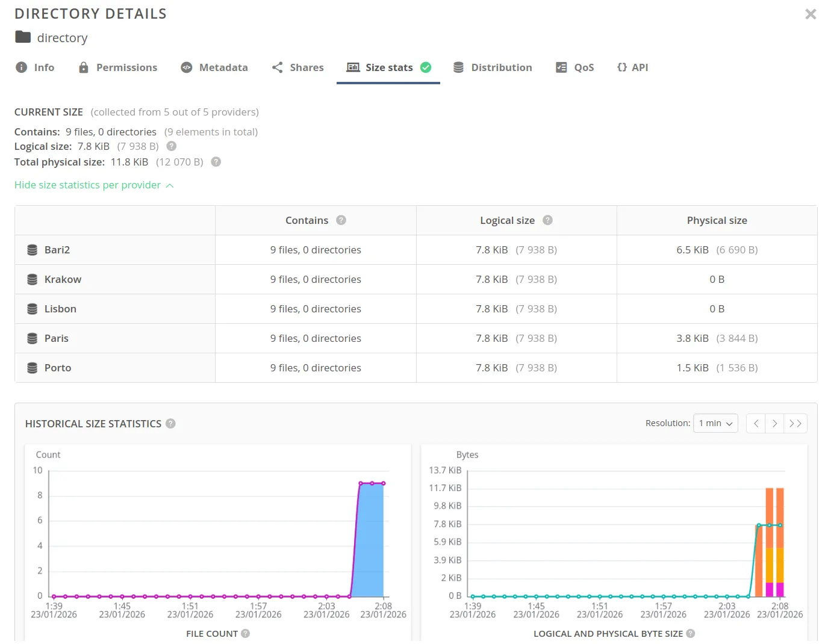Click the Krakow provider icon

33,279
